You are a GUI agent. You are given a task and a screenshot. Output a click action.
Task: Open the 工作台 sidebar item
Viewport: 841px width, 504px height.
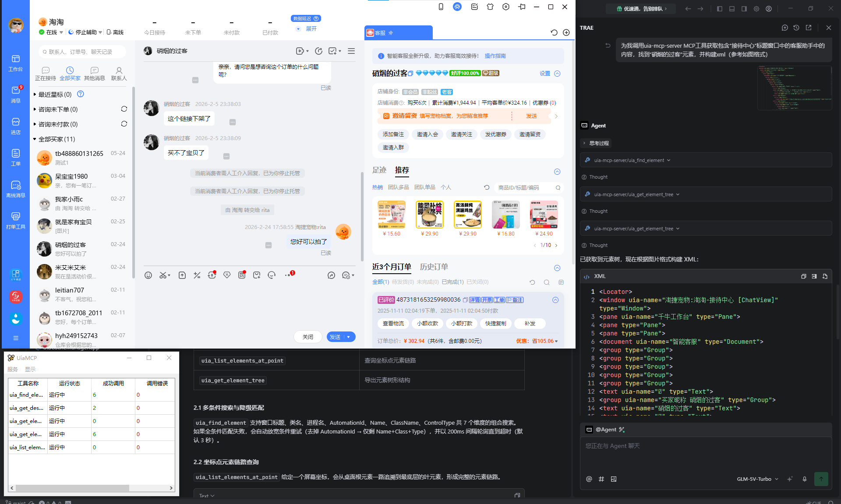(x=16, y=63)
